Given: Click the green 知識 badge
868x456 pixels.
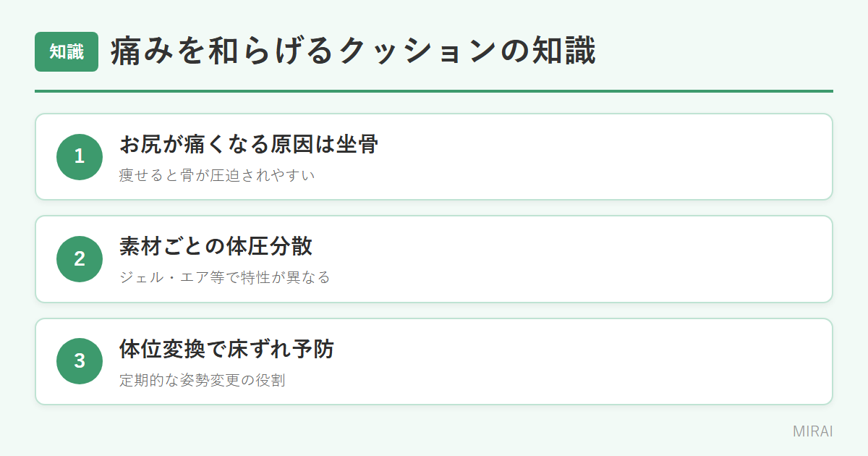Looking at the screenshot, I should click(x=67, y=52).
